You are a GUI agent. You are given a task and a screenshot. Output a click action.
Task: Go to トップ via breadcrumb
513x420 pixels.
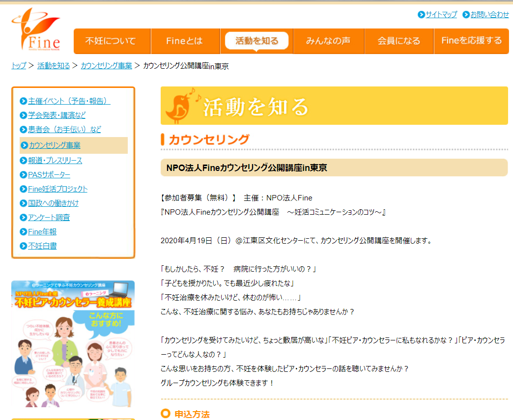(x=19, y=66)
